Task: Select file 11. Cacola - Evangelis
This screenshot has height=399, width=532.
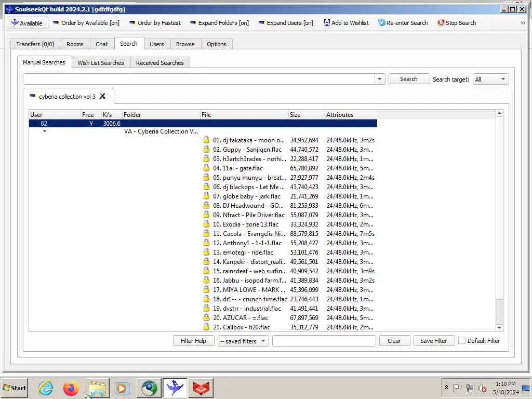Action: (x=249, y=233)
